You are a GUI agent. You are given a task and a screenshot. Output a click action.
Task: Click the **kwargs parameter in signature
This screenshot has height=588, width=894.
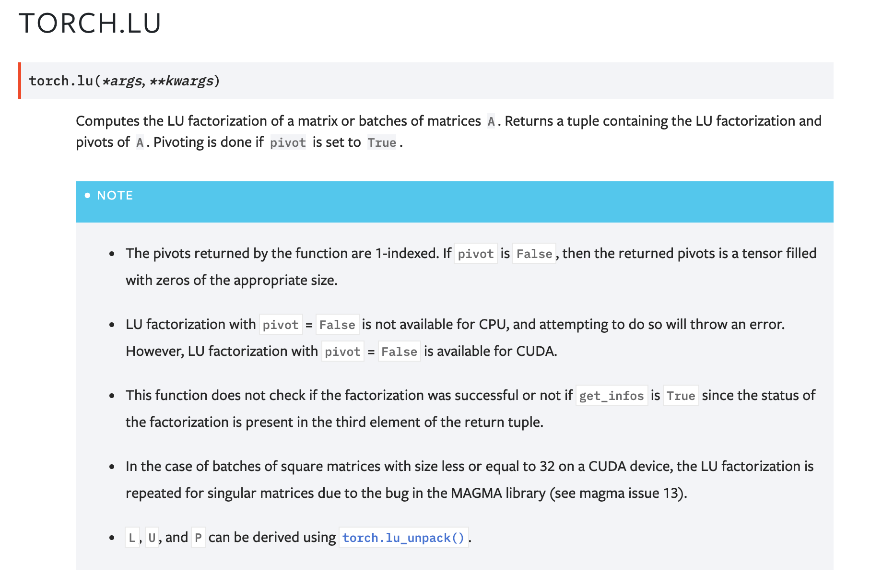(181, 81)
